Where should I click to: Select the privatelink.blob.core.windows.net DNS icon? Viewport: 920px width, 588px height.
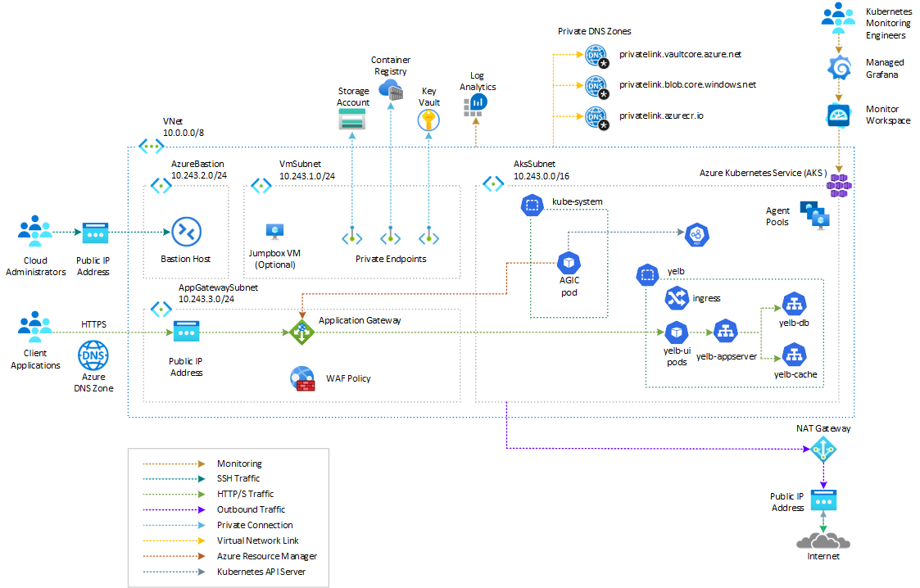tap(596, 87)
